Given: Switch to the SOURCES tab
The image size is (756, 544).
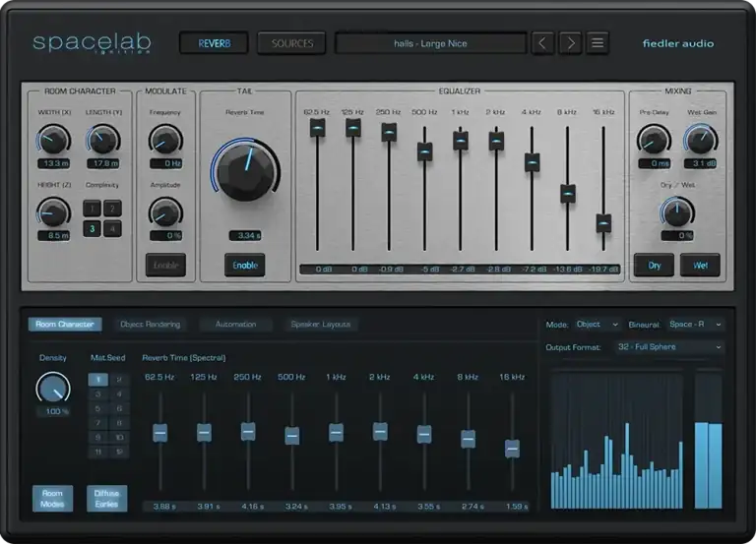Looking at the screenshot, I should tap(291, 43).
